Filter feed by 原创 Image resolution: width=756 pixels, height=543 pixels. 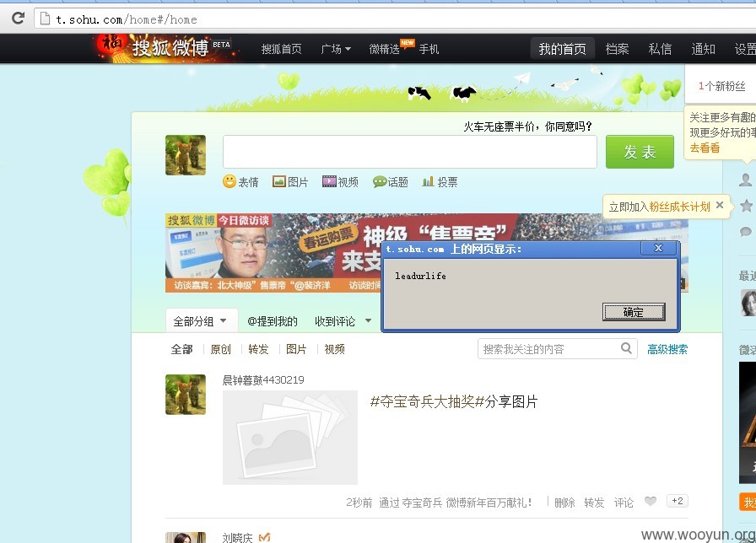pos(220,349)
